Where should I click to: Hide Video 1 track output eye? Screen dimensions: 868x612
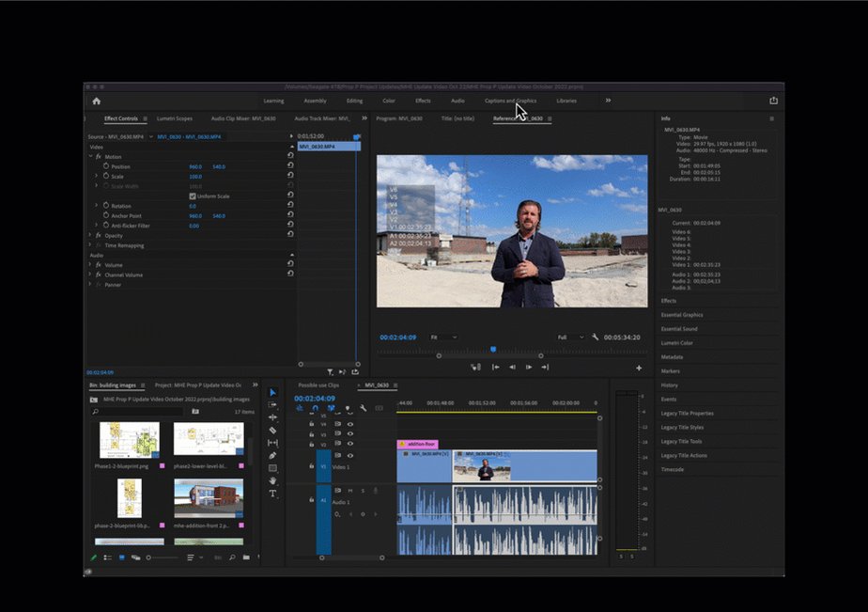(349, 455)
